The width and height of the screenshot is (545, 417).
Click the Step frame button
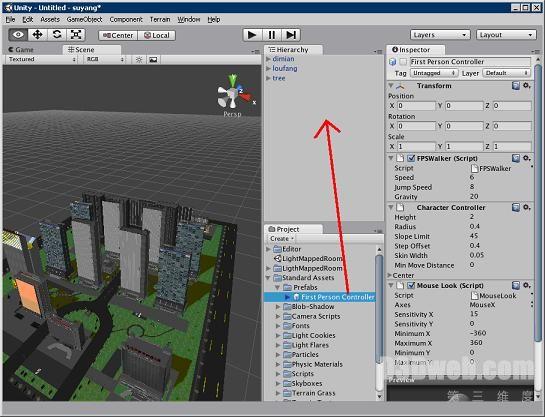[x=291, y=35]
